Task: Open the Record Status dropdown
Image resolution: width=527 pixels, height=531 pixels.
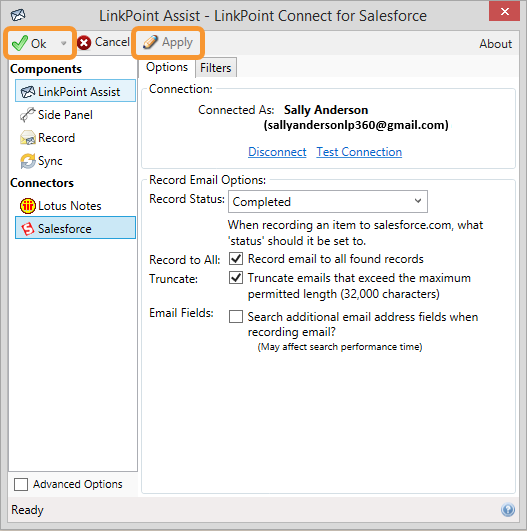Action: pyautogui.click(x=328, y=201)
